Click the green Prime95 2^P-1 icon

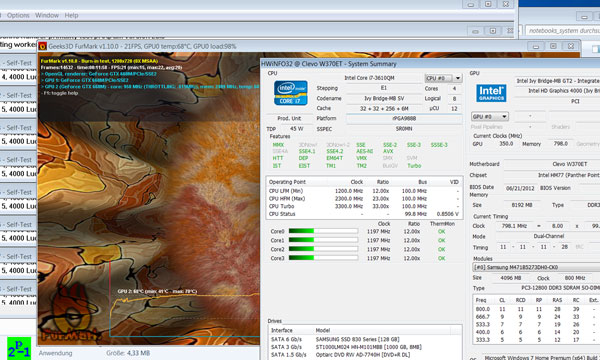click(x=19, y=349)
